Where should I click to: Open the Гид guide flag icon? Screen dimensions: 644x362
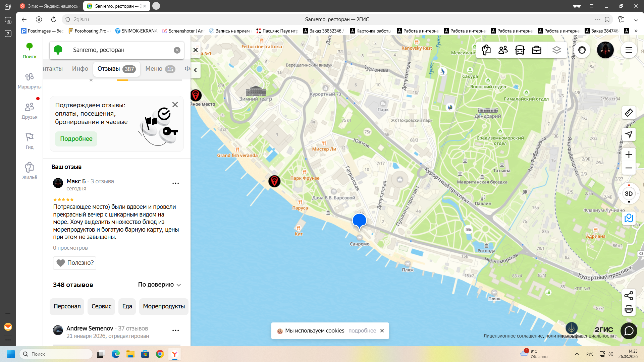(30, 141)
